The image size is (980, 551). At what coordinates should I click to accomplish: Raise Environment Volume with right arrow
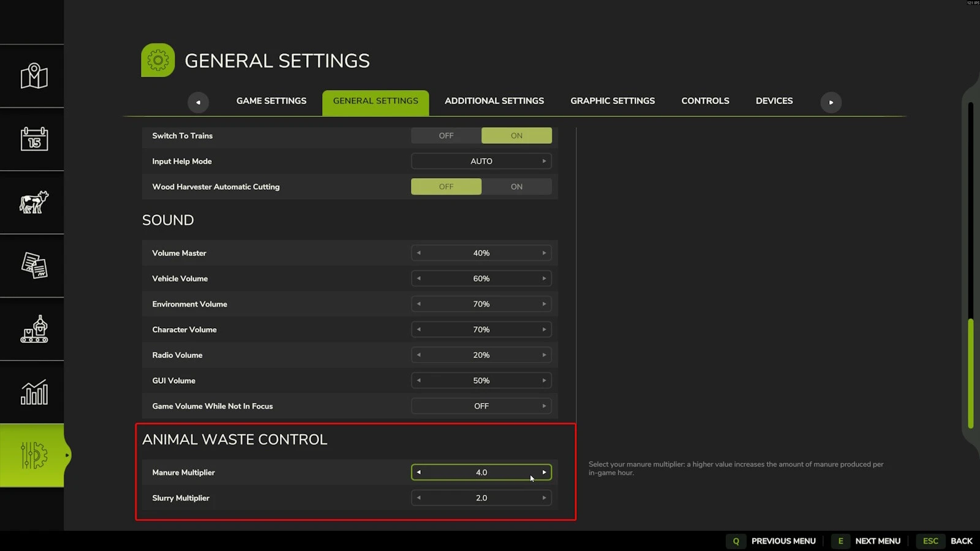[x=544, y=304]
